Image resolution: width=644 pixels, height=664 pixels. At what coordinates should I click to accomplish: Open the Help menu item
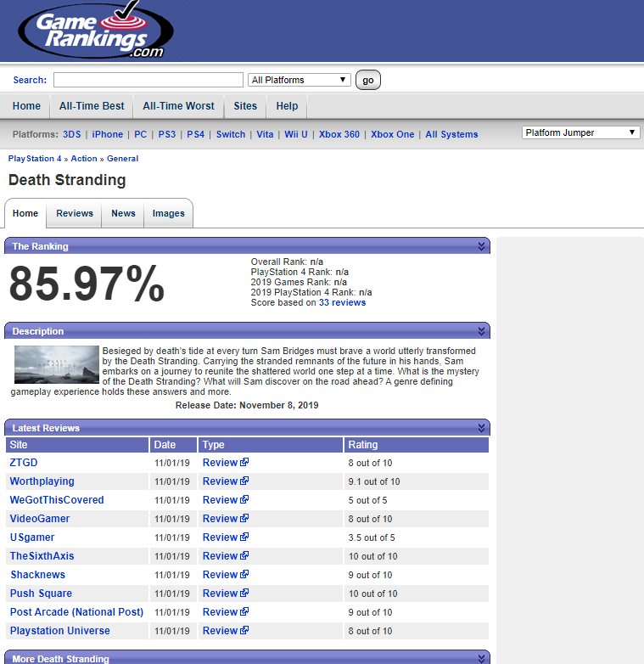coord(287,106)
